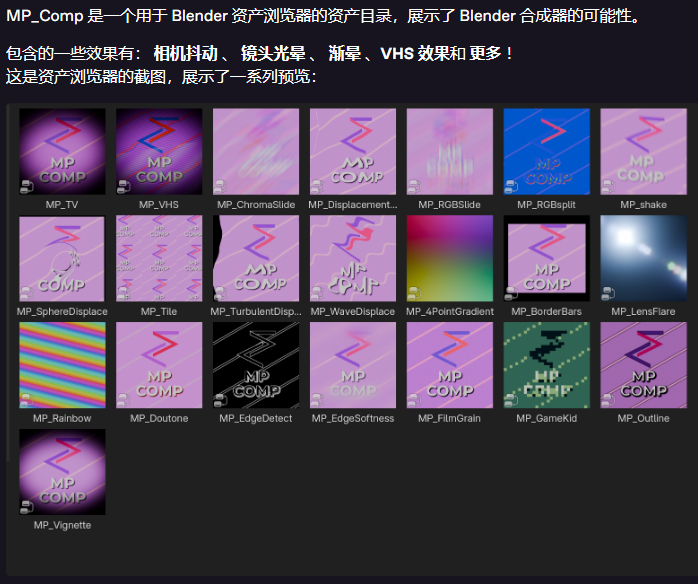Select the MP_SphereDisplace thumbnail
Screen dimensions: 698x584
coord(62,258)
